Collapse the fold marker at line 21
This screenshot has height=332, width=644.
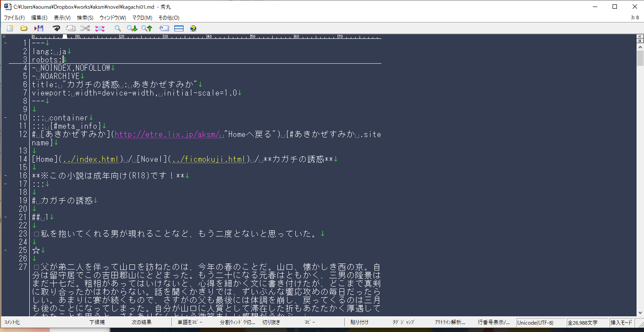click(5, 217)
